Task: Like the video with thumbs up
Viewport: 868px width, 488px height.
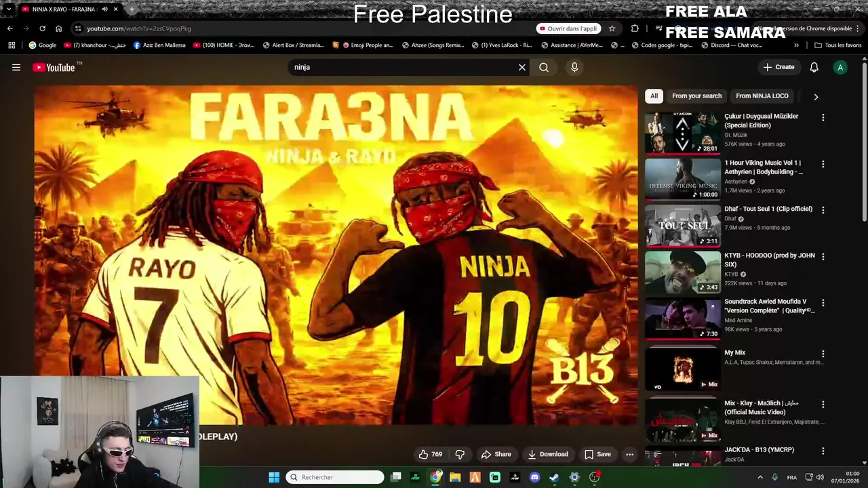Action: click(x=431, y=454)
